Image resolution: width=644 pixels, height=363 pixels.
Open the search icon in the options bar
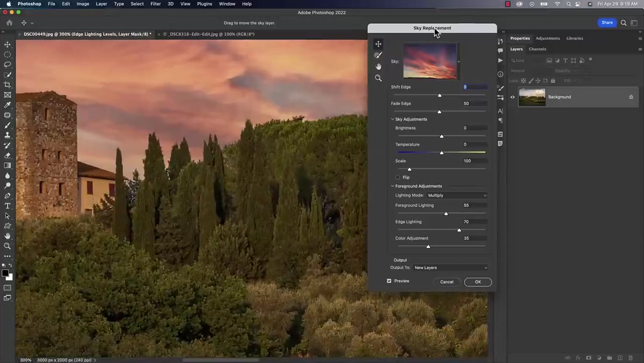[x=624, y=23]
